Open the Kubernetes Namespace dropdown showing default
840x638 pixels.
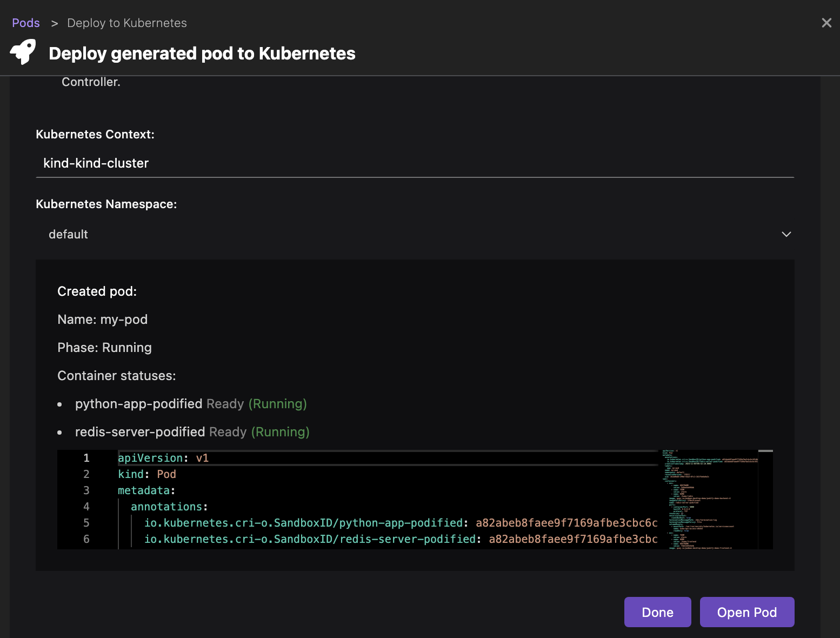tap(414, 234)
